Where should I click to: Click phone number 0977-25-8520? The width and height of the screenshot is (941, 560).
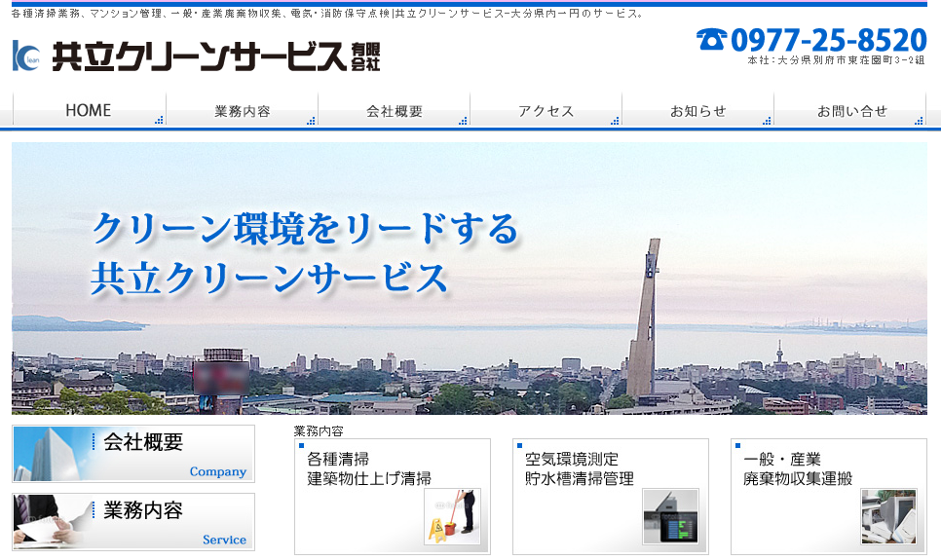[829, 40]
